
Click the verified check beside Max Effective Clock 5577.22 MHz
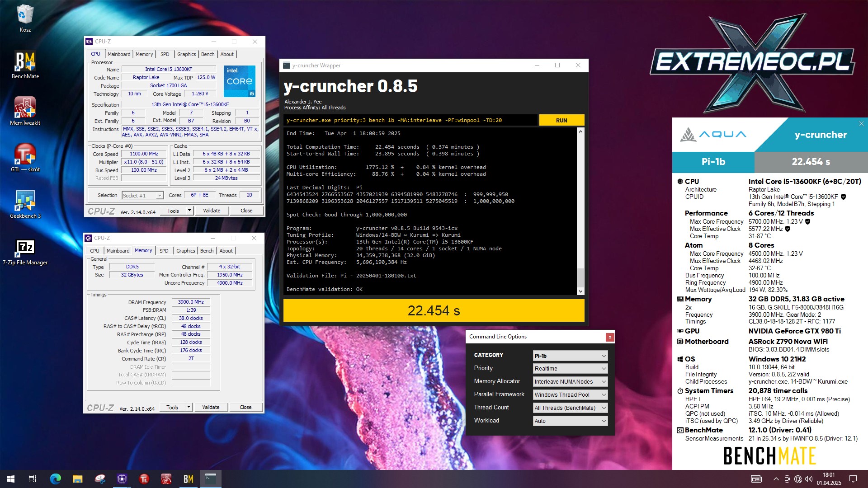788,229
